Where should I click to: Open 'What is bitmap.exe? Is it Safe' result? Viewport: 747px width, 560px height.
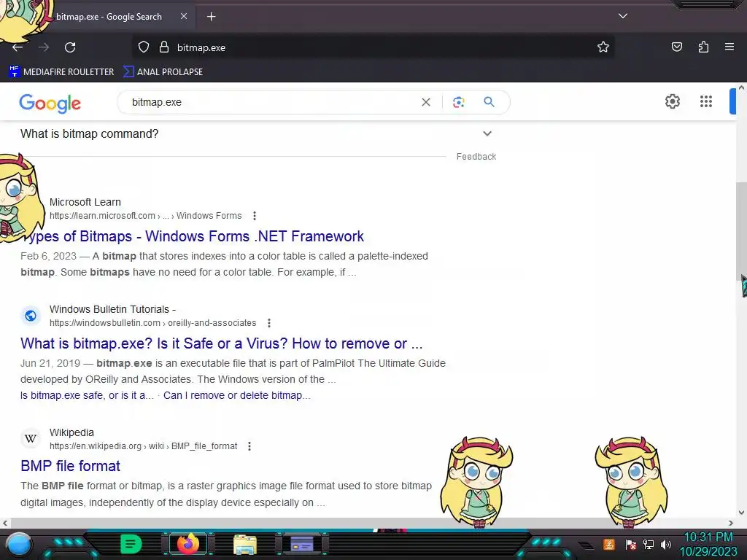coord(222,343)
